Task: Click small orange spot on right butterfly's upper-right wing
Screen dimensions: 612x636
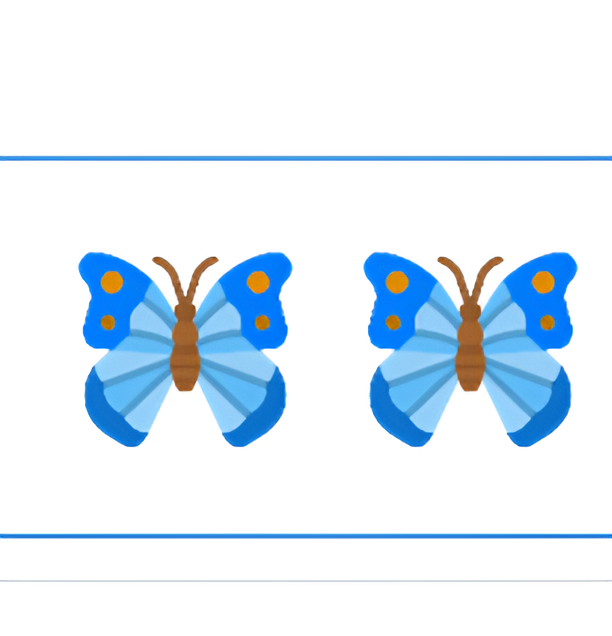Action: (548, 322)
